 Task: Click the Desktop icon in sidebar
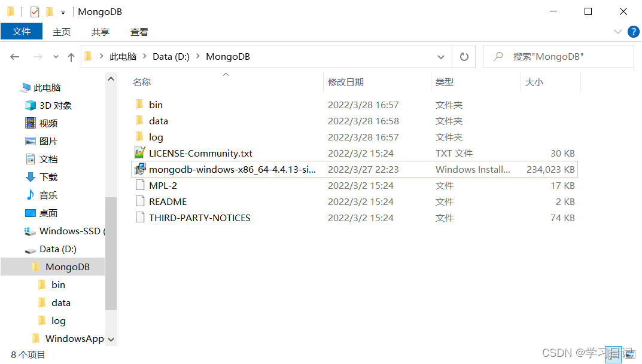click(x=31, y=213)
